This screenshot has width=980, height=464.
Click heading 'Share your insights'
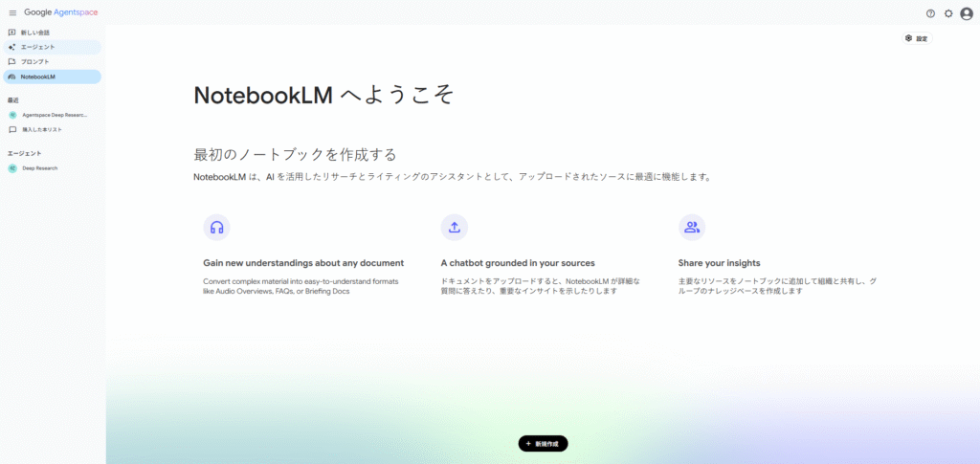(719, 263)
